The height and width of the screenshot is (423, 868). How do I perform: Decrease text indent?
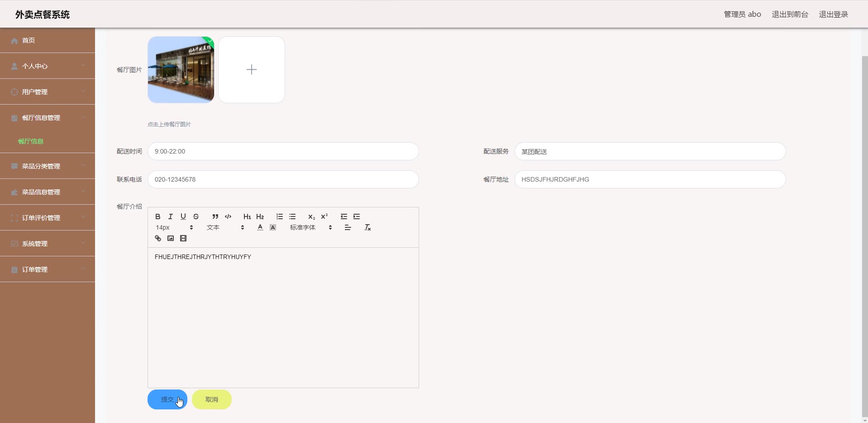coord(343,216)
